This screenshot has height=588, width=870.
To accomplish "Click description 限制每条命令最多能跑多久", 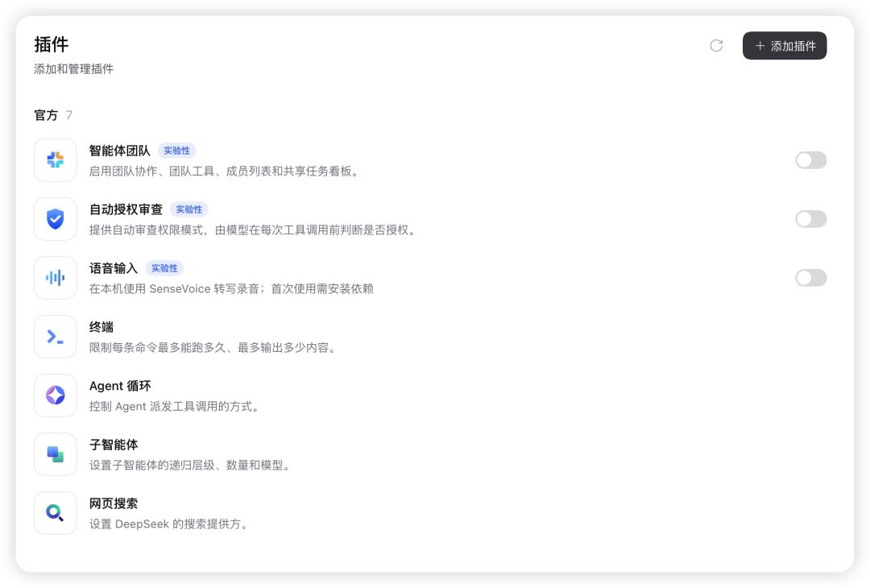I will [x=213, y=347].
